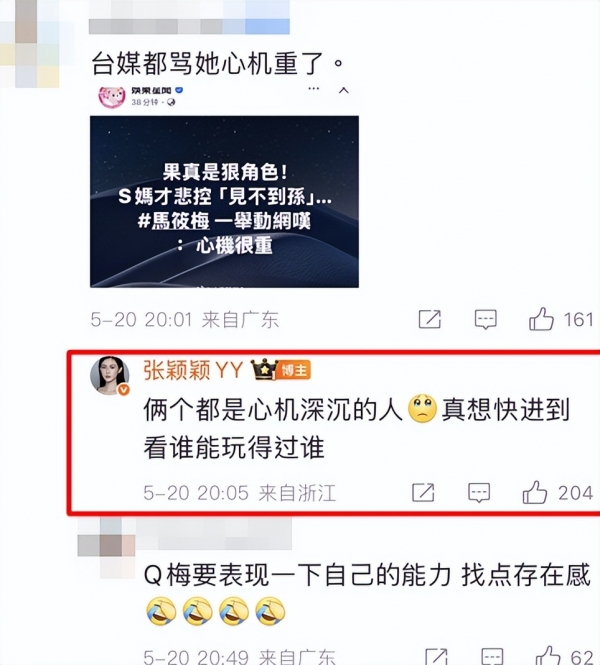Screen dimensions: 600x665
Task: Open the three-dot menu on embedded post
Action: pos(313,89)
